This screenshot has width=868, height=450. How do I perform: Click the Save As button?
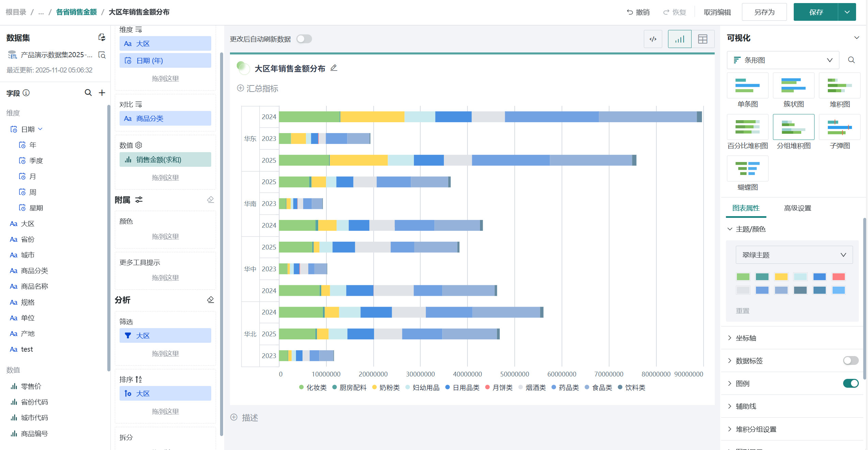tap(764, 12)
